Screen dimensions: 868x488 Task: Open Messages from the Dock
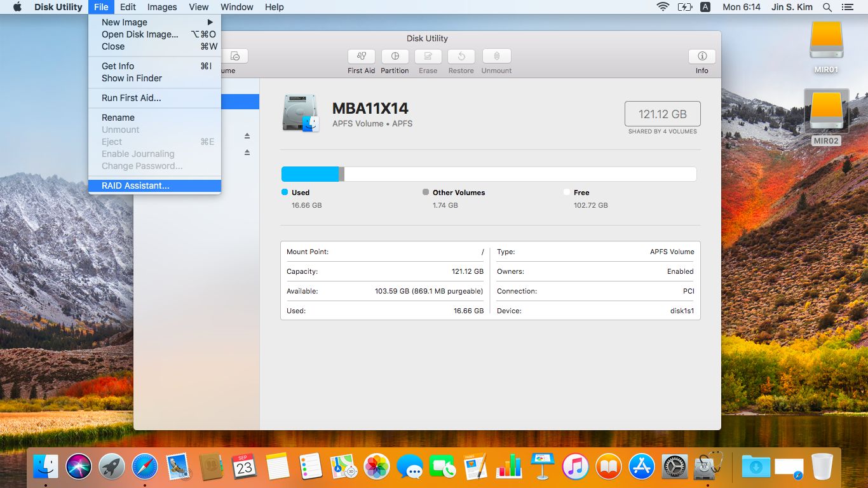point(410,467)
